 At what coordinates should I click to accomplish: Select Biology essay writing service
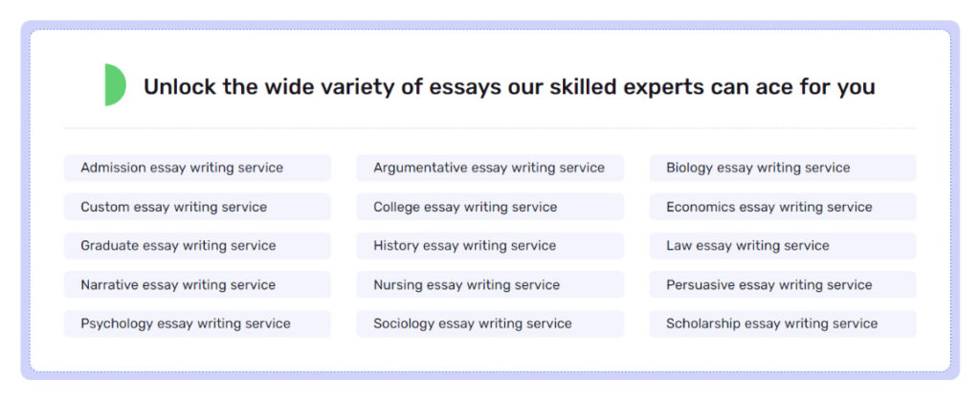pos(783,167)
